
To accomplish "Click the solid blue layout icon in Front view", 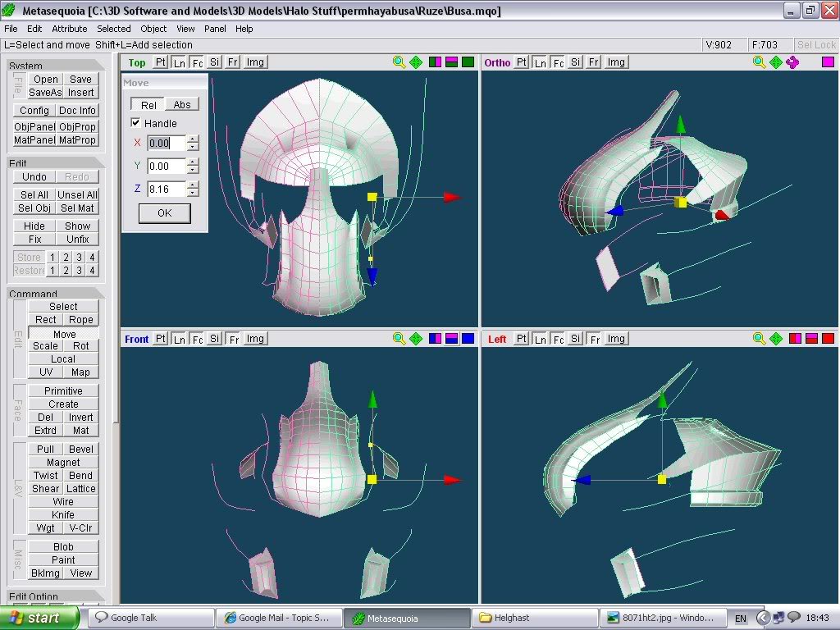I will (468, 339).
